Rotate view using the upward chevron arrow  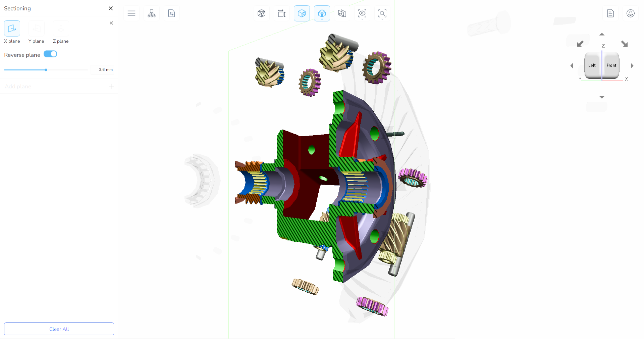(x=602, y=34)
